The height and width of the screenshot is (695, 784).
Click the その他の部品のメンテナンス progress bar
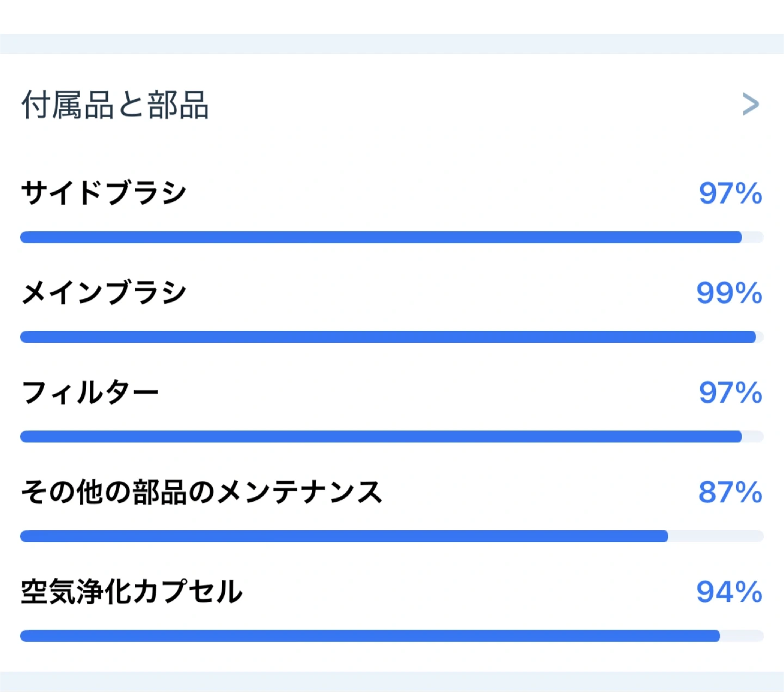click(344, 536)
